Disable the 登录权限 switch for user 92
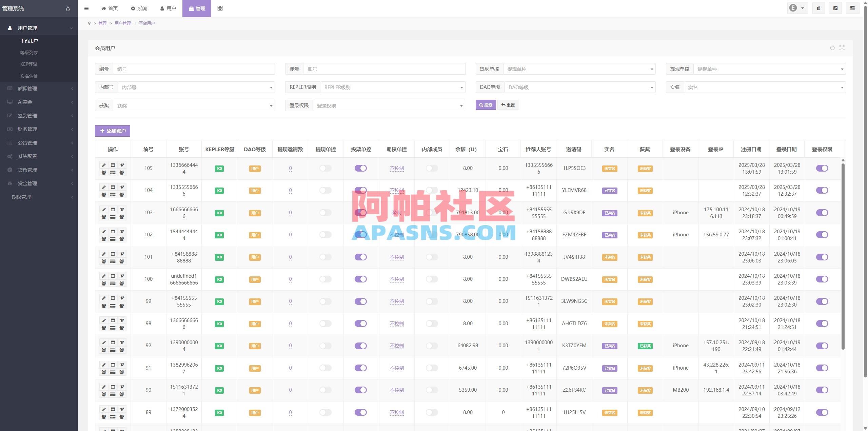Viewport: 868px width, 431px height. (x=823, y=346)
